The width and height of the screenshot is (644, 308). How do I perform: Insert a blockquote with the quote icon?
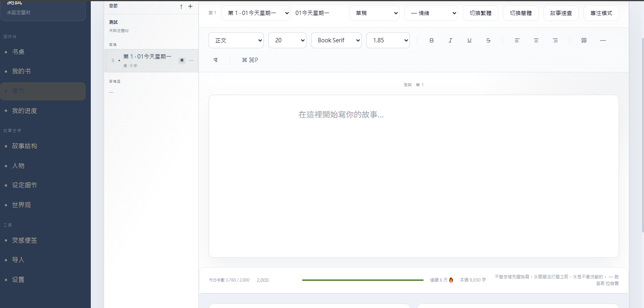tap(584, 40)
